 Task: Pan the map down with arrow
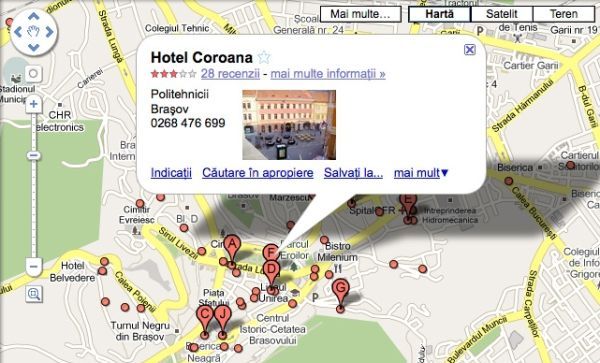[x=34, y=47]
